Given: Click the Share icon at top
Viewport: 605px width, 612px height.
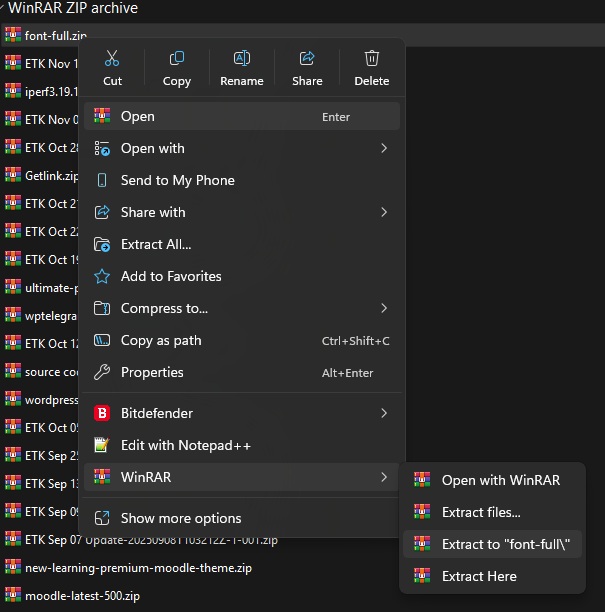Looking at the screenshot, I should (x=307, y=59).
